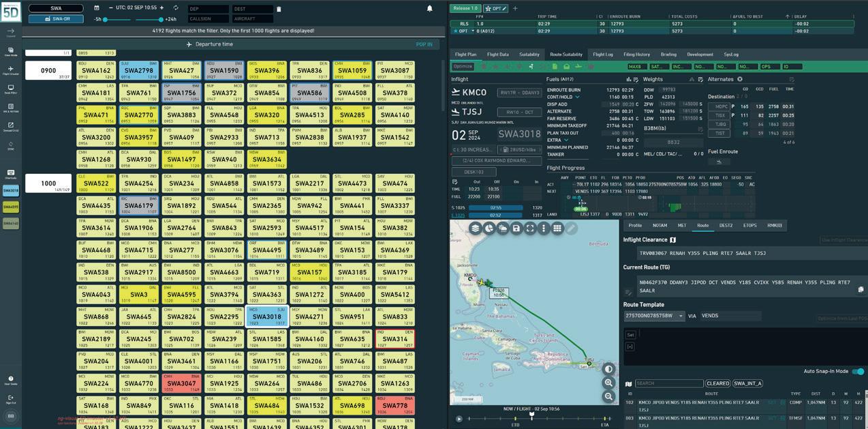Select the RLS flight plan row
868x429 pixels.
[x=652, y=24]
